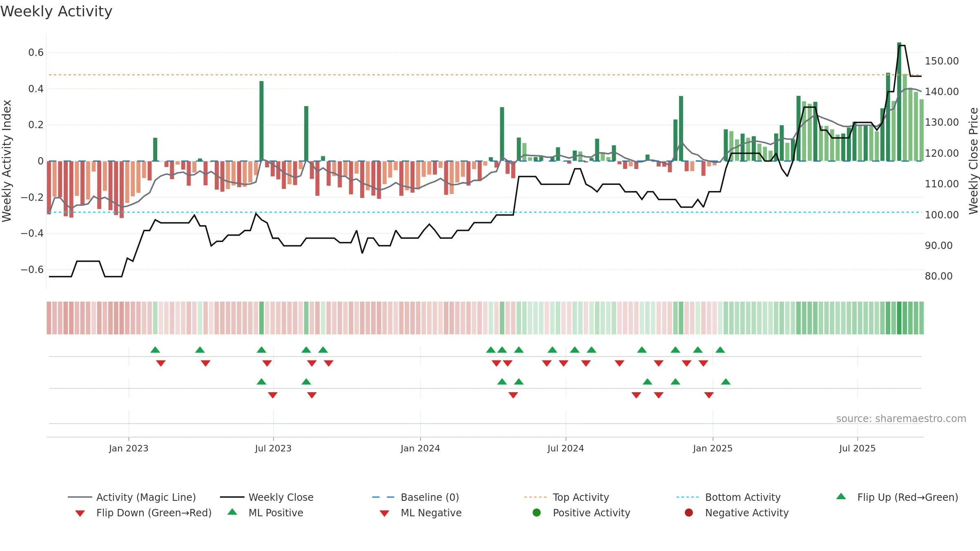Toggle the Top Activity legend entry
This screenshot has height=551, width=980.
(x=566, y=497)
